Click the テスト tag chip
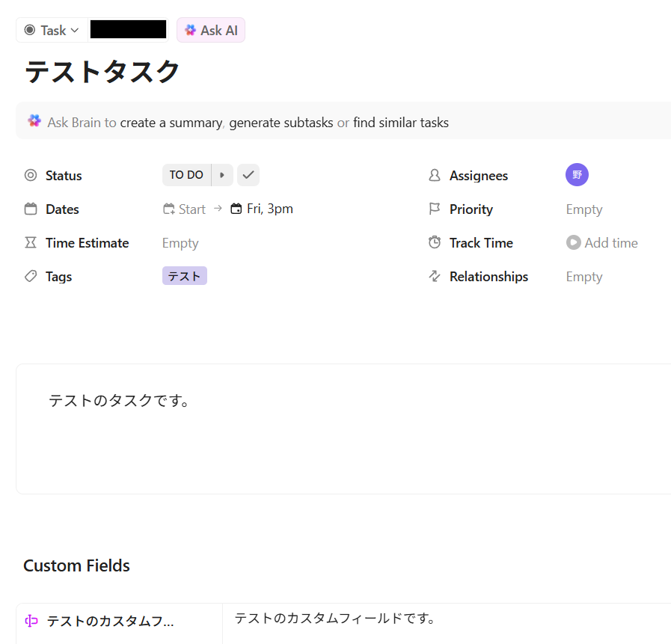Image resolution: width=671 pixels, height=644 pixels. point(184,276)
